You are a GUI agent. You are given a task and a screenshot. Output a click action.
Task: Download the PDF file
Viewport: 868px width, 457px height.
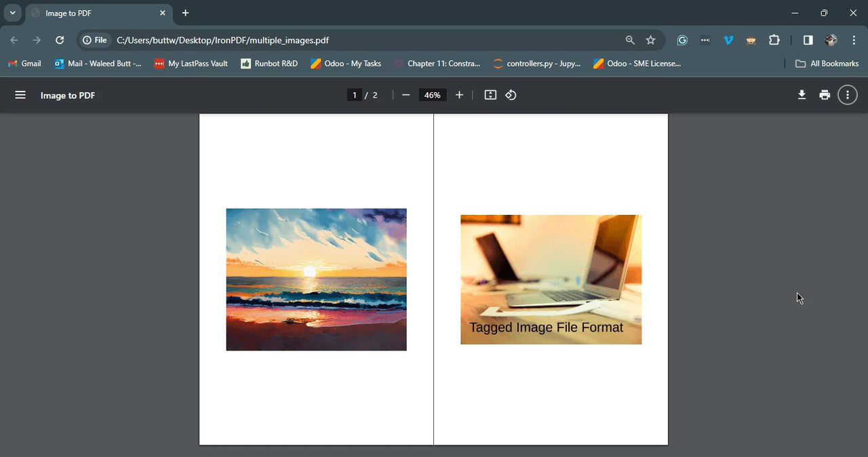(802, 95)
